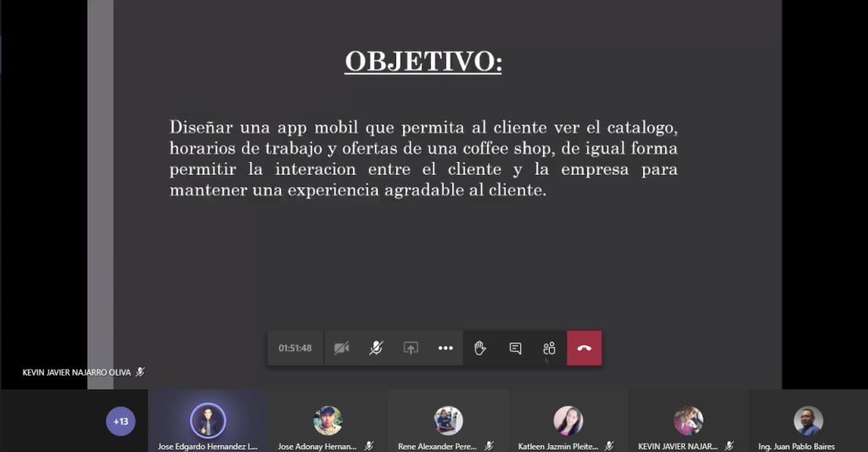The width and height of the screenshot is (868, 452).
Task: Show the participants panel
Action: pos(549,349)
